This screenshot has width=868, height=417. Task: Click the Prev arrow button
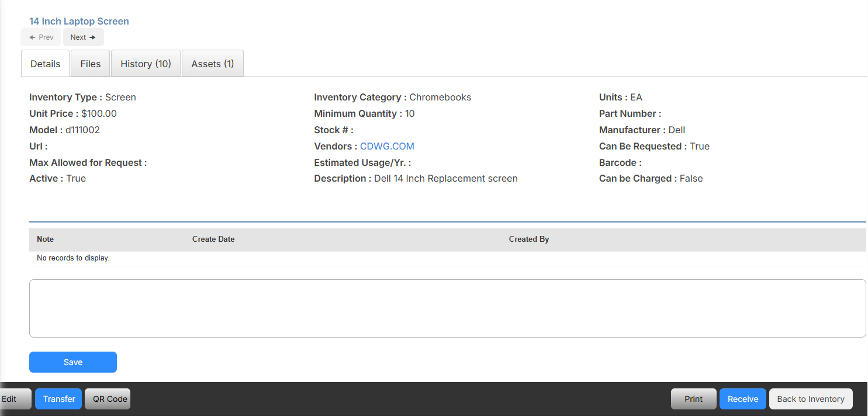[x=40, y=37]
